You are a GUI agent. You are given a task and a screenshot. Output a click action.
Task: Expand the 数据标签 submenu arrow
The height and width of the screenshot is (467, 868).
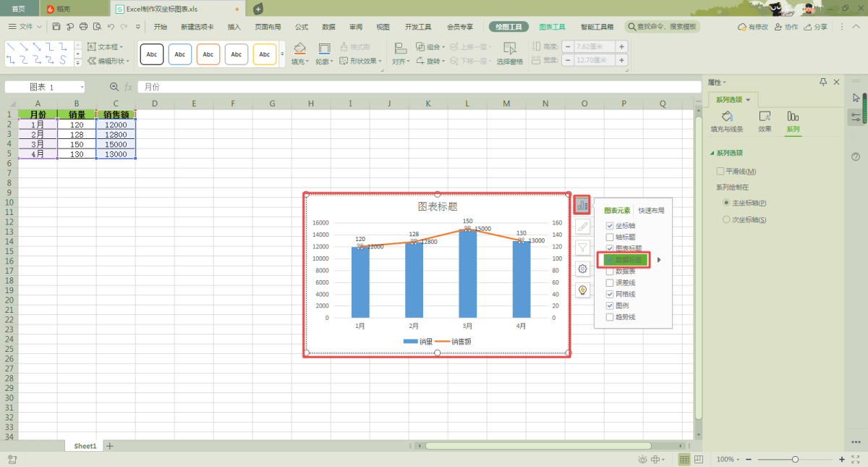coord(659,260)
